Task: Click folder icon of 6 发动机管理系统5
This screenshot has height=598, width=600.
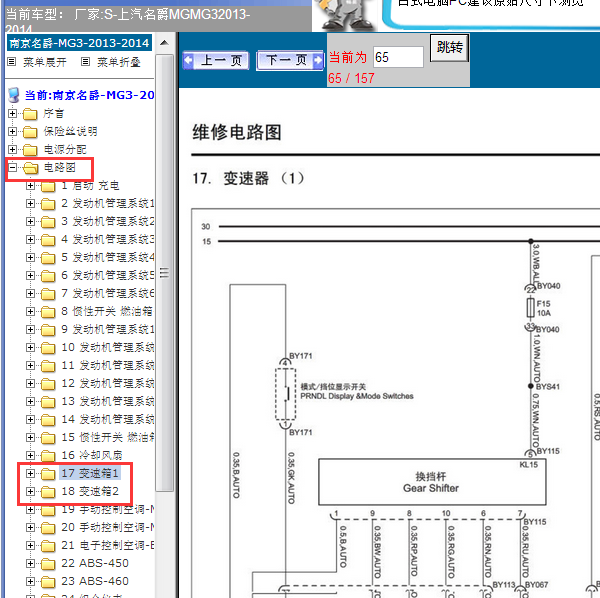Action: (x=48, y=276)
